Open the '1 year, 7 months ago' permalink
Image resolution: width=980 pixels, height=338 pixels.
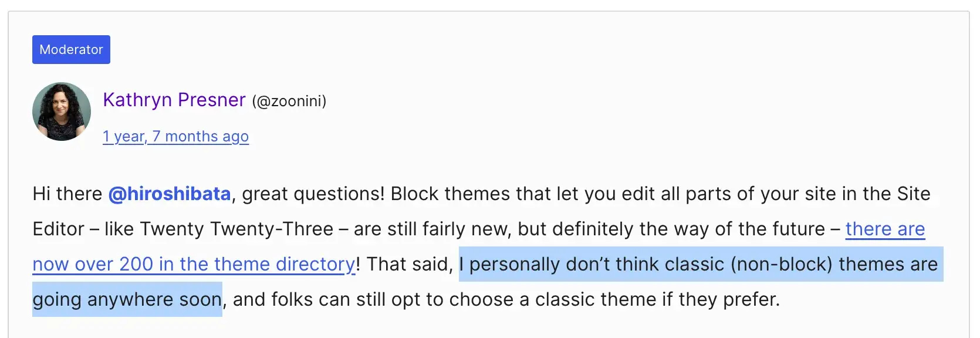[x=175, y=136]
